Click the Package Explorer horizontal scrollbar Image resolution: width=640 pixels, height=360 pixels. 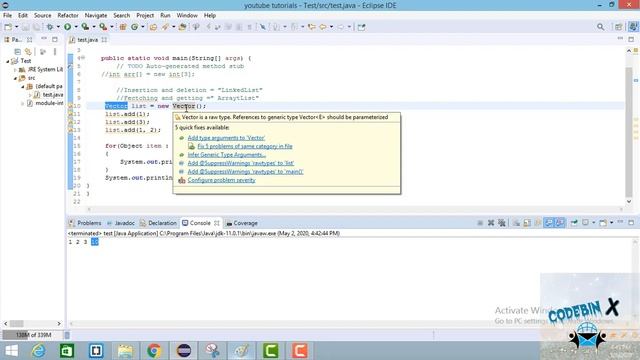click(32, 323)
